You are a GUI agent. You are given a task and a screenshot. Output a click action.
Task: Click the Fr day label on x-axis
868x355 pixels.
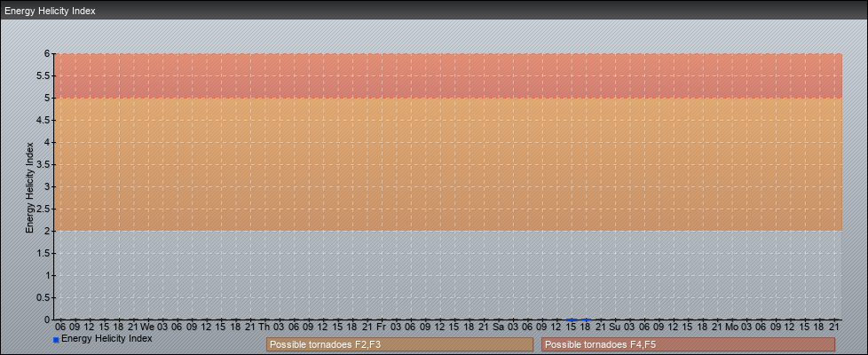tap(381, 327)
